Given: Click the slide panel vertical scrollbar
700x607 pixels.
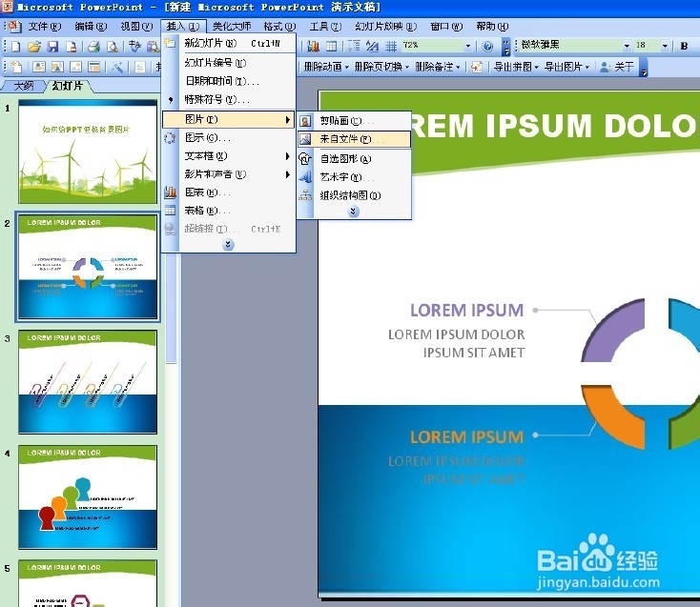Looking at the screenshot, I should pyautogui.click(x=172, y=308).
